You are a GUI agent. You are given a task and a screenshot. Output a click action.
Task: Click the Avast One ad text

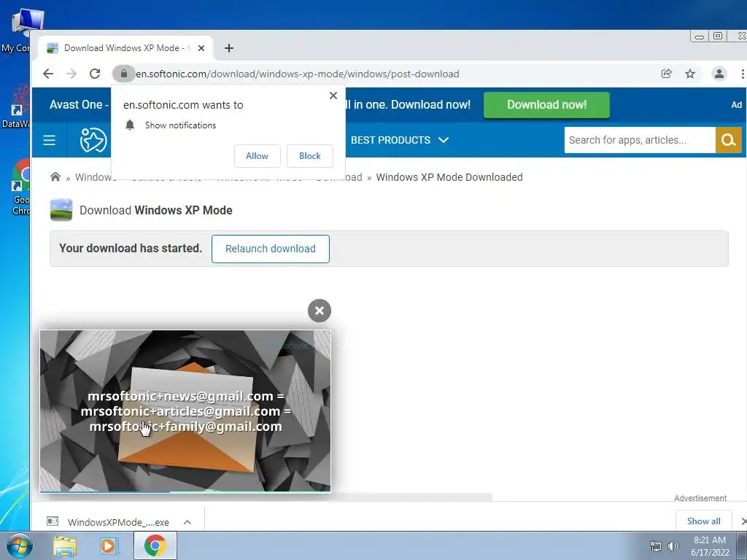coord(79,105)
